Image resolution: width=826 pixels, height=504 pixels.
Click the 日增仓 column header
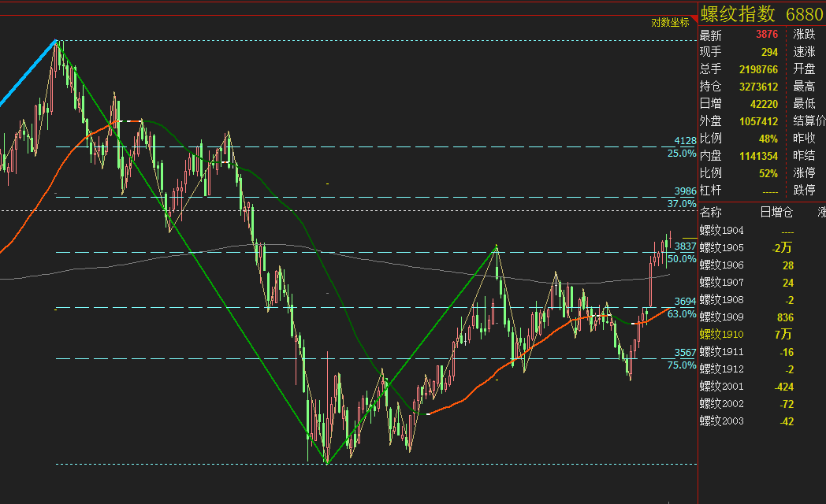point(776,212)
